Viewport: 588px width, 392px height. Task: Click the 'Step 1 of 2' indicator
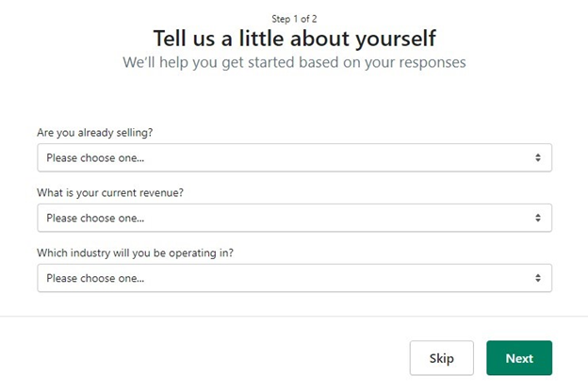(x=294, y=18)
